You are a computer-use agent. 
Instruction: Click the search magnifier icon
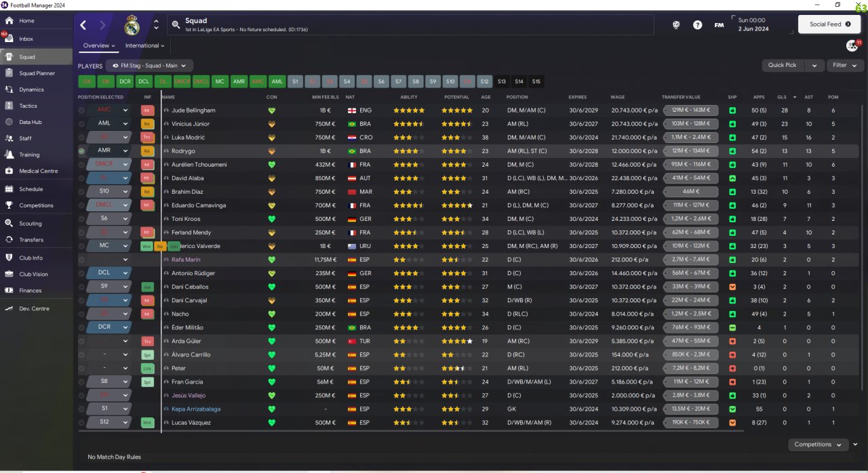pyautogui.click(x=176, y=25)
